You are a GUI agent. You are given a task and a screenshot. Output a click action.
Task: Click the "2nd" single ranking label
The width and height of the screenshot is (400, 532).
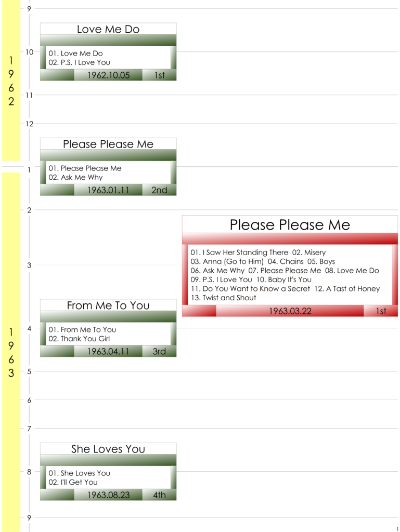point(159,190)
